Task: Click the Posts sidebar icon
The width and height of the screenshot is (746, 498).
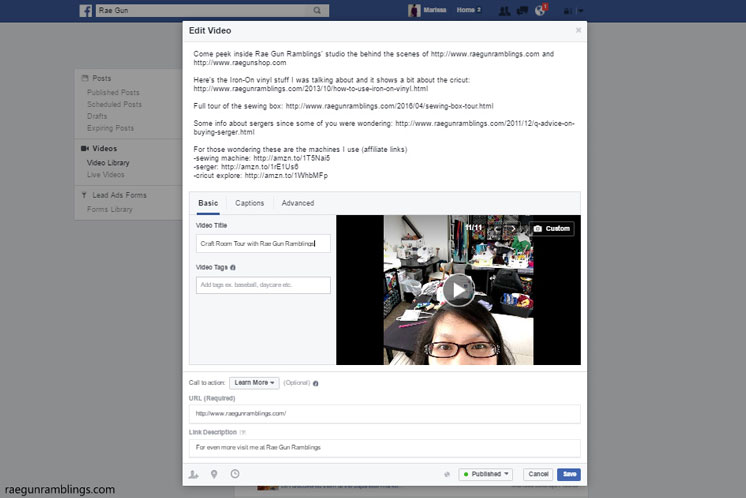Action: click(x=85, y=78)
